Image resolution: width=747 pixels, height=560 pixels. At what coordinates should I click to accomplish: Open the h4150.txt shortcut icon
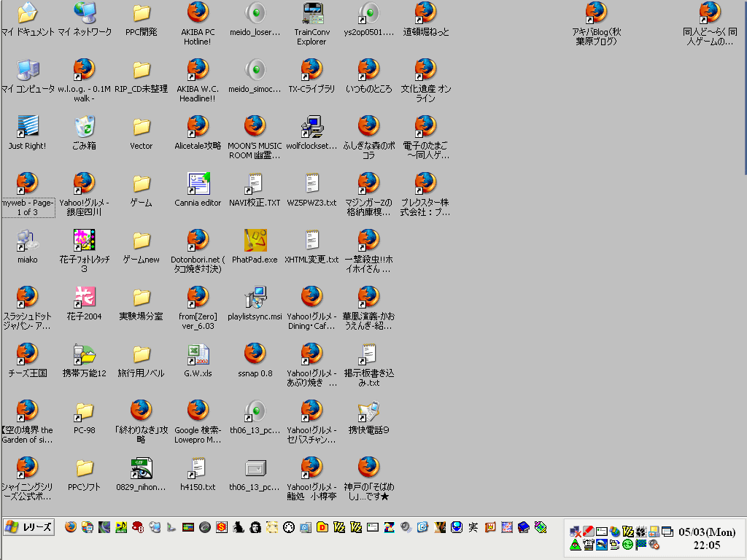click(x=198, y=467)
